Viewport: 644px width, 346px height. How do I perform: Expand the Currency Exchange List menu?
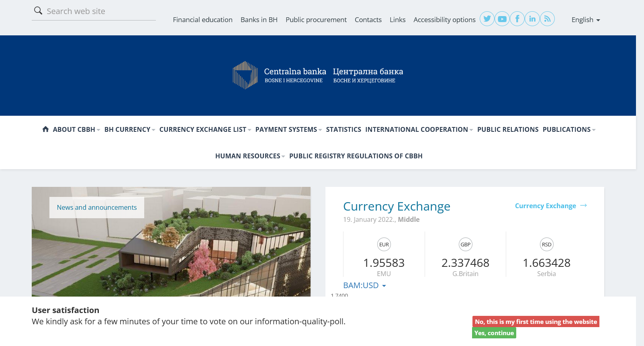[205, 129]
